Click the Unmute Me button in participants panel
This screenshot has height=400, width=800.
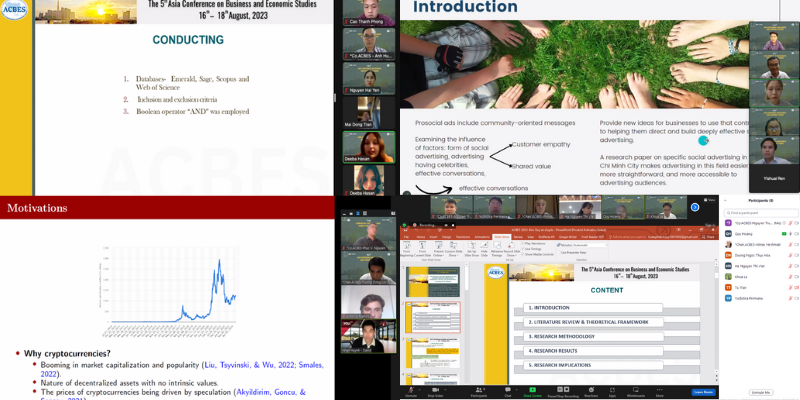pyautogui.click(x=760, y=392)
